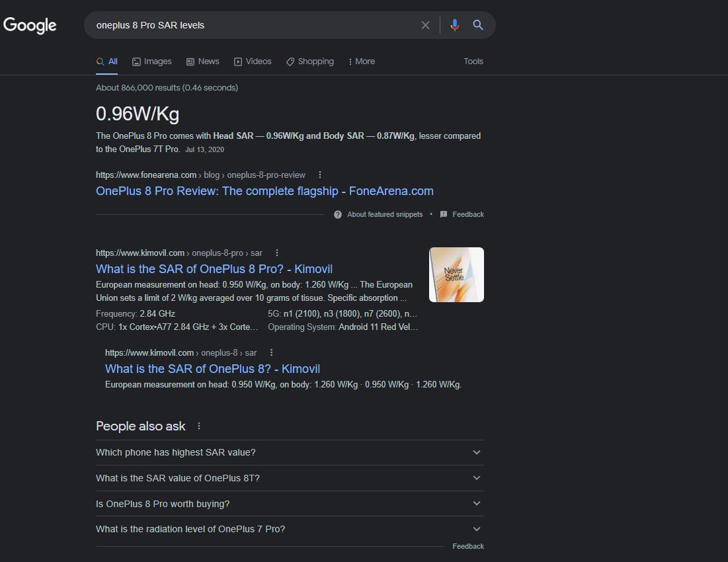This screenshot has height=562, width=728.
Task: Click the About 866,000 results text
Action: [167, 88]
